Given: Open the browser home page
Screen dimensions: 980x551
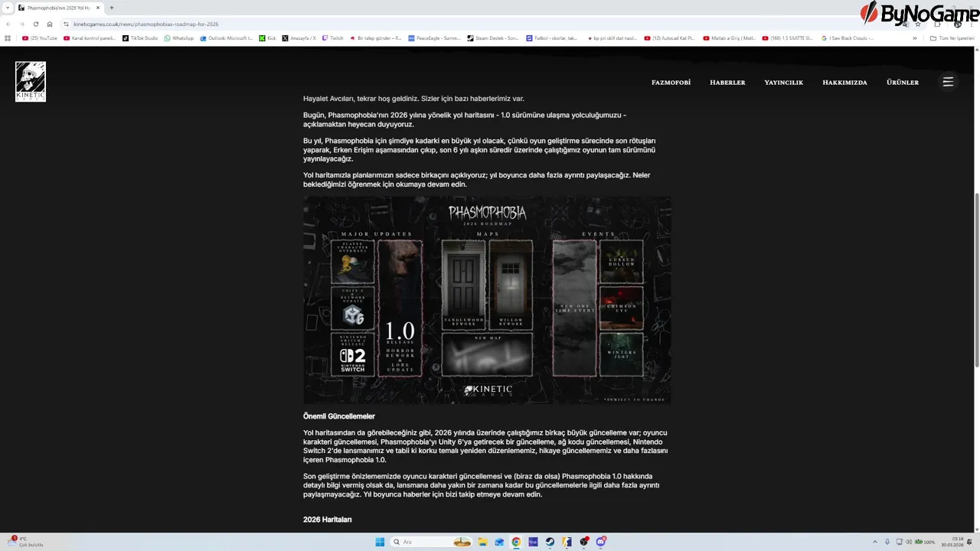Looking at the screenshot, I should [50, 24].
